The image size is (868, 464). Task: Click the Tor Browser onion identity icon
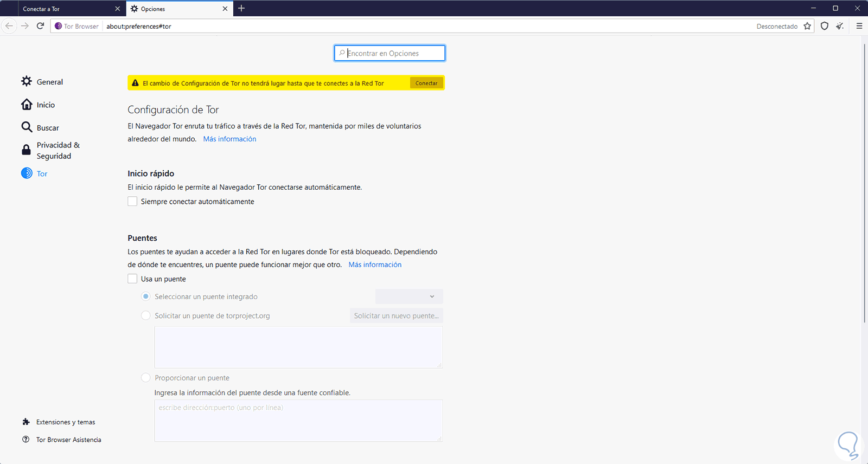point(59,26)
